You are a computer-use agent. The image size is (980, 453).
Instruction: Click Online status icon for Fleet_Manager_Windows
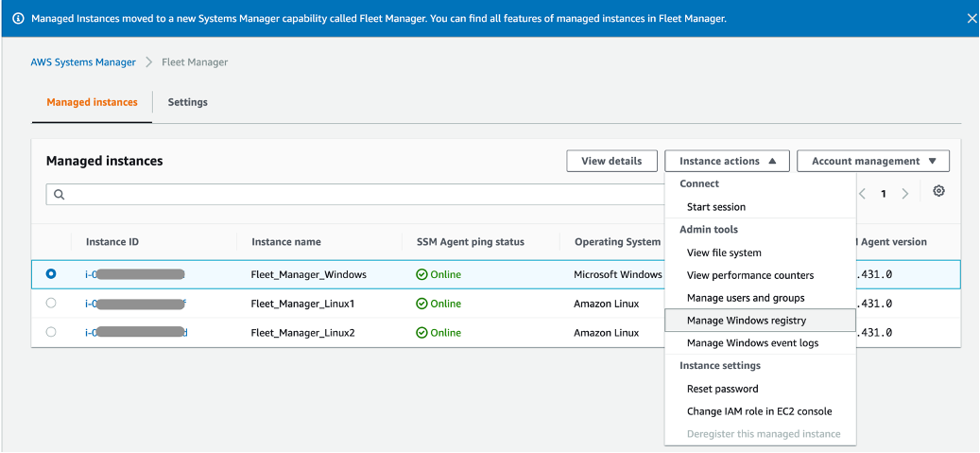(x=421, y=274)
